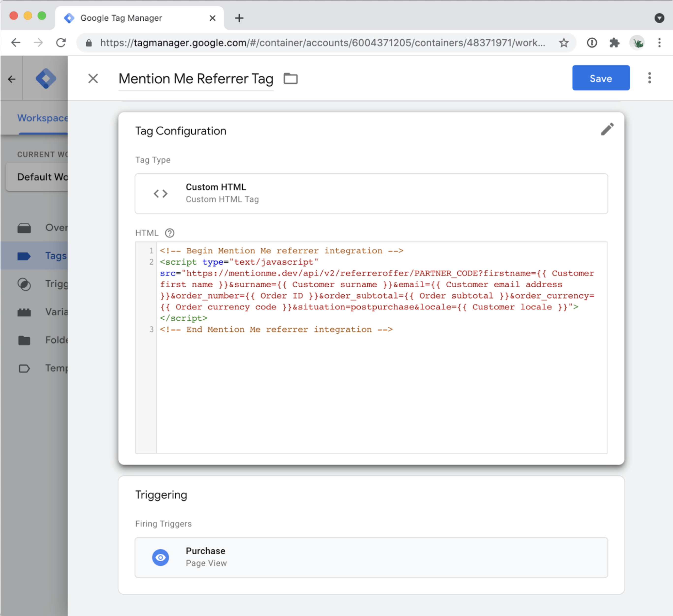Click the Purchase firing trigger

[371, 557]
